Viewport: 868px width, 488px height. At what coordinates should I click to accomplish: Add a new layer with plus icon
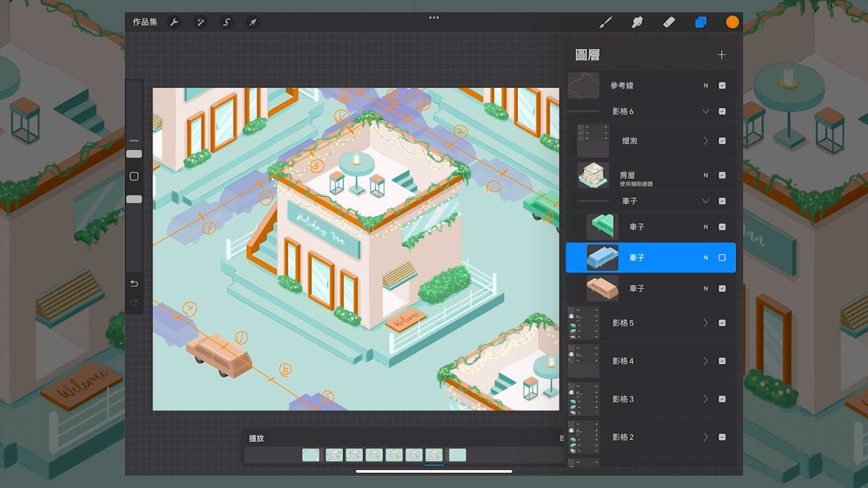click(722, 55)
